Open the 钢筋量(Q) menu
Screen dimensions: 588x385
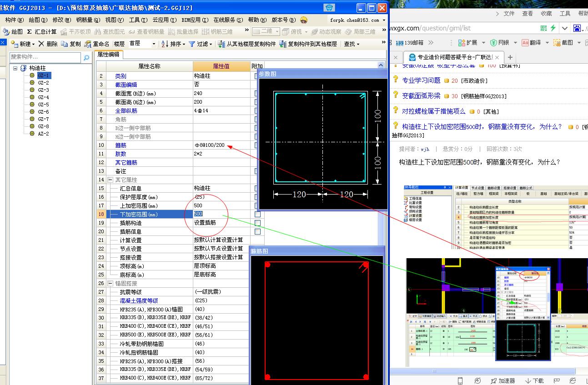[87, 20]
